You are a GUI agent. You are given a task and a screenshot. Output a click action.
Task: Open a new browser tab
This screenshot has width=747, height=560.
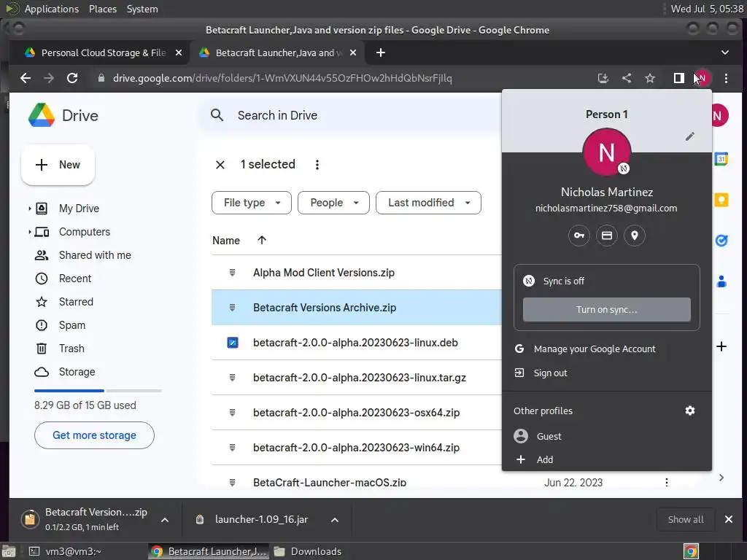coord(381,52)
